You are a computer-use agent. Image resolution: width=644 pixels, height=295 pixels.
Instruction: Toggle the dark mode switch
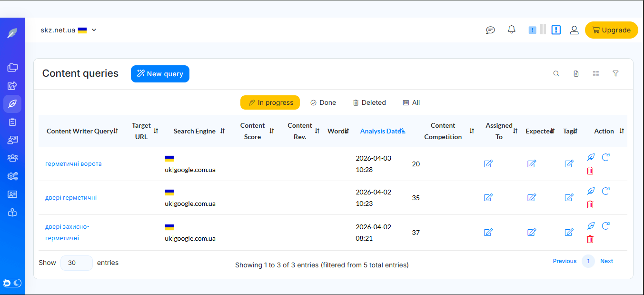tap(12, 283)
